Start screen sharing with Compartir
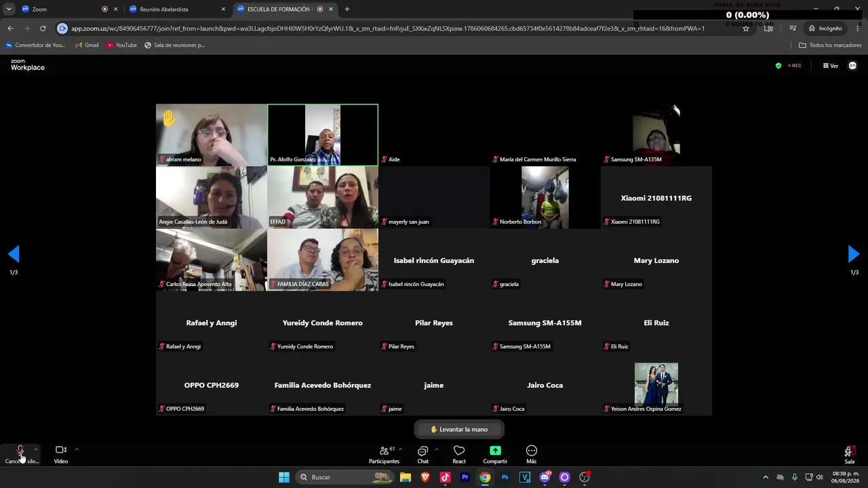Viewport: 868px width, 488px height. click(x=495, y=454)
